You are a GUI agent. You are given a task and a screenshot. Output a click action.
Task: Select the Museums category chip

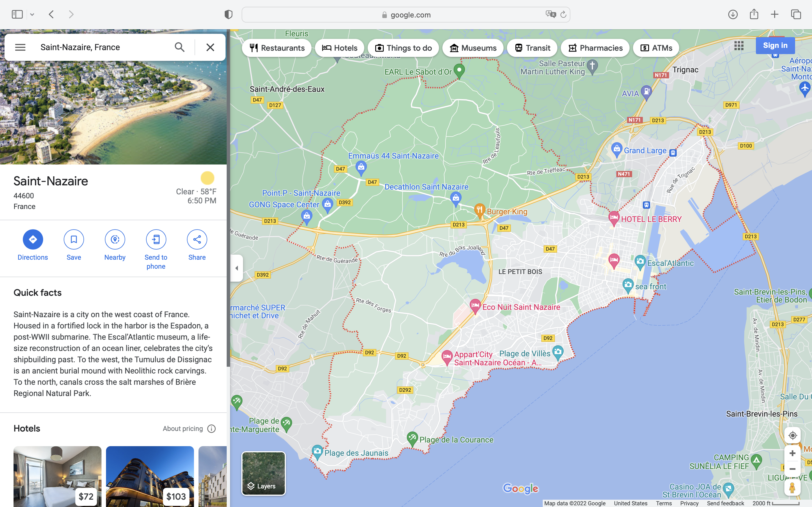(x=473, y=48)
